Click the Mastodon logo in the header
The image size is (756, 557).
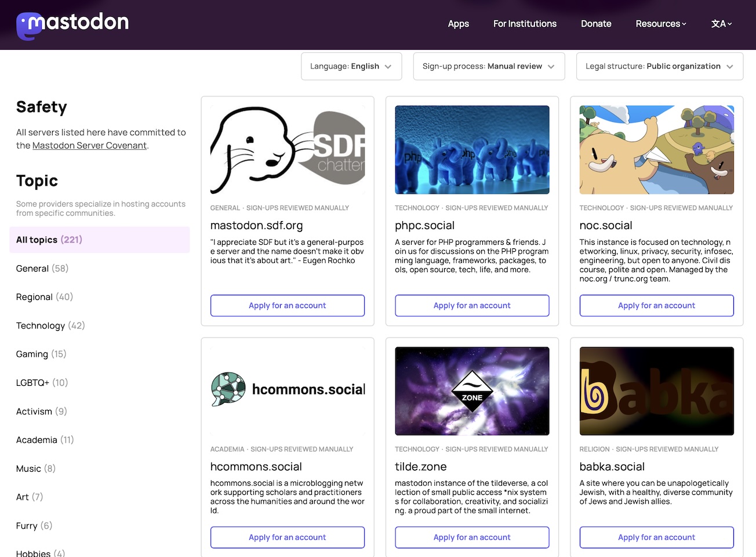pos(72,24)
